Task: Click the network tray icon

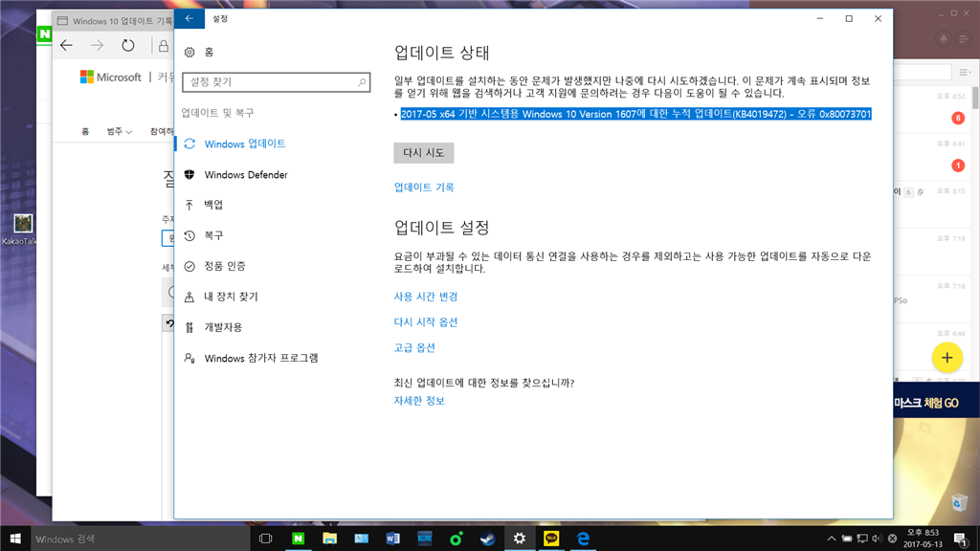Action: pyautogui.click(x=862, y=539)
